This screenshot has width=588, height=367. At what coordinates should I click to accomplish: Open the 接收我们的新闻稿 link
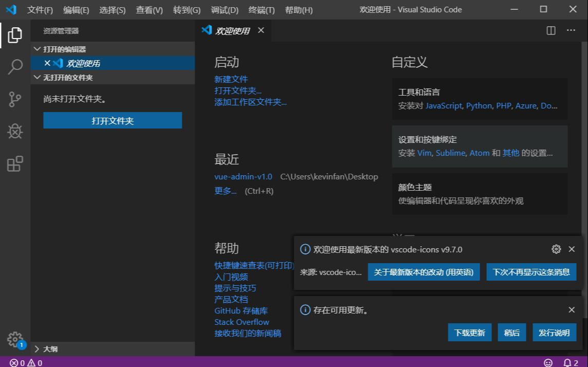tap(248, 333)
